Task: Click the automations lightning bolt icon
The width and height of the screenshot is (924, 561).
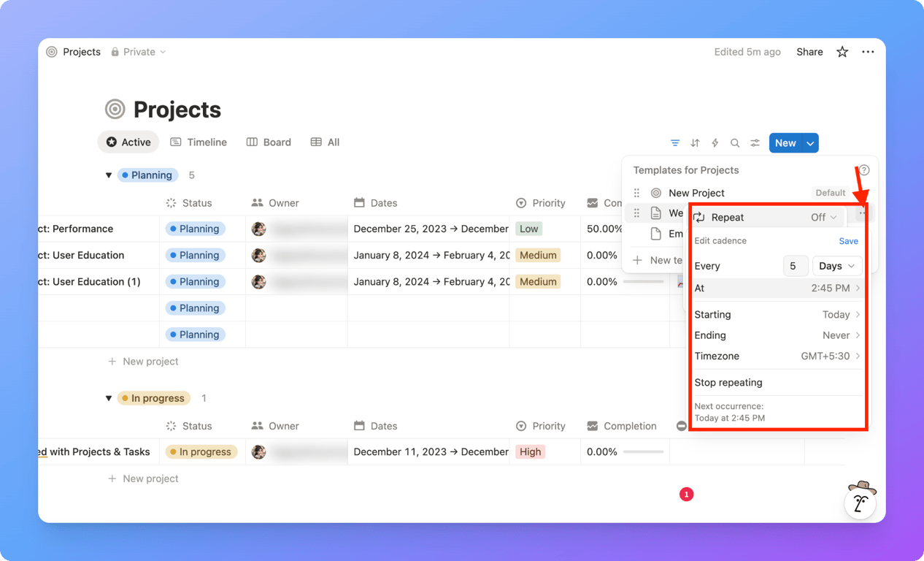Action: pyautogui.click(x=715, y=143)
